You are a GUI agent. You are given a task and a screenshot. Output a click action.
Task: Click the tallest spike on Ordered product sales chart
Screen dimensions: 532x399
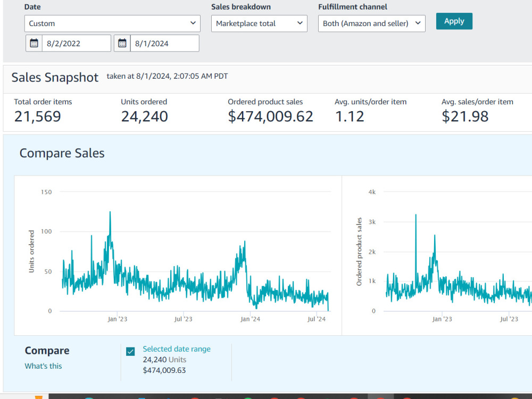pos(415,215)
